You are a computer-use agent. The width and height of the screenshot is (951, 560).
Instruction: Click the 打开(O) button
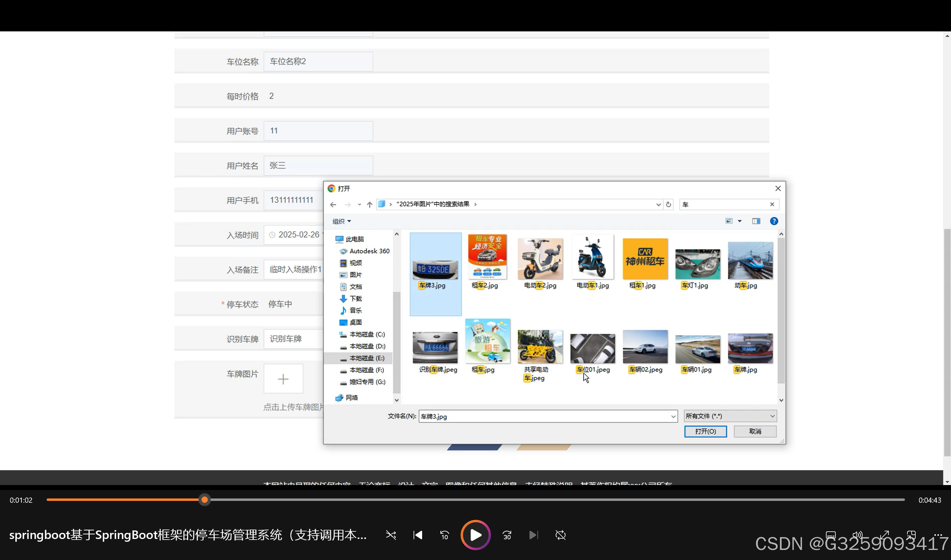[x=705, y=431]
